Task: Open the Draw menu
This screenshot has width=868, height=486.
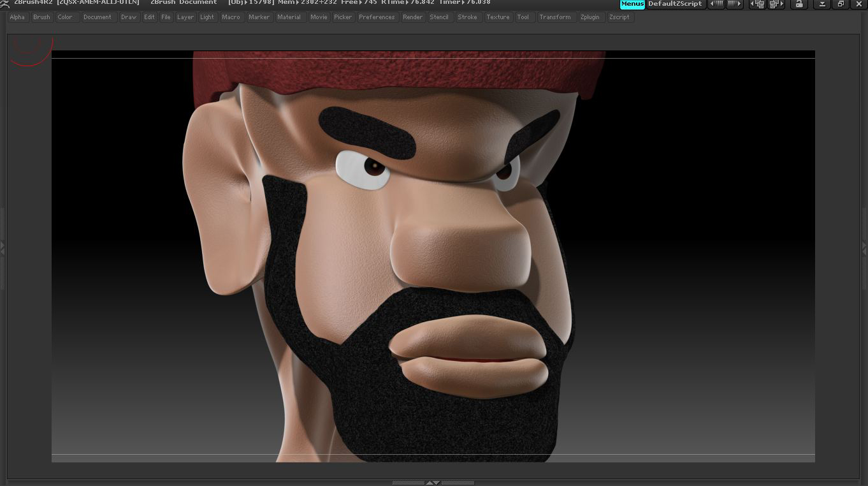Action: [x=129, y=17]
